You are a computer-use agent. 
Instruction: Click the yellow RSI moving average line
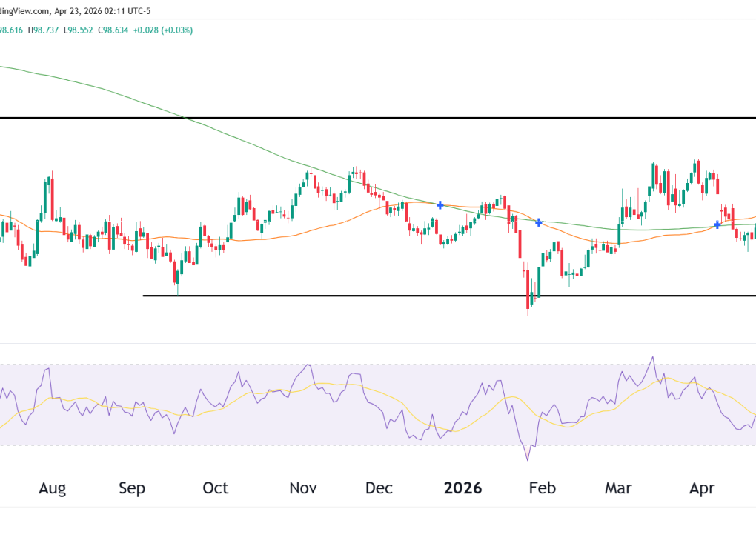(341, 385)
